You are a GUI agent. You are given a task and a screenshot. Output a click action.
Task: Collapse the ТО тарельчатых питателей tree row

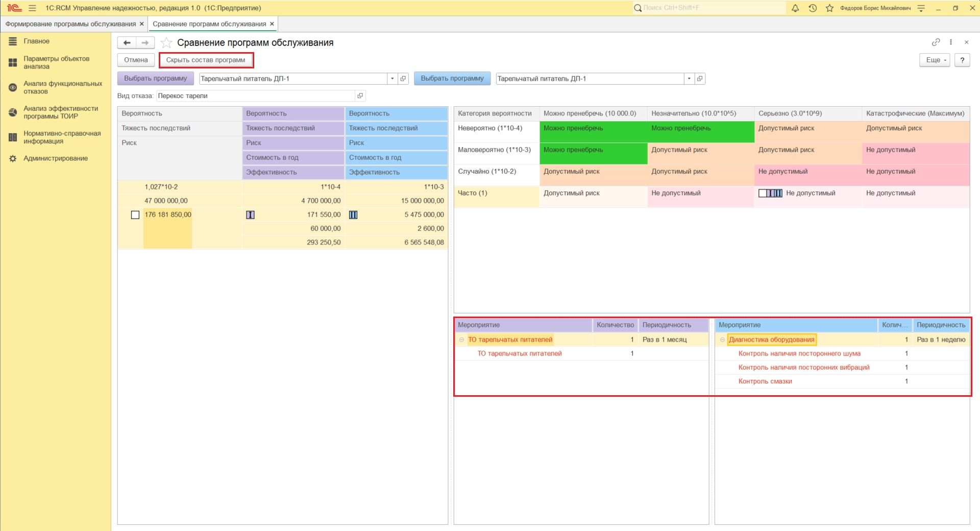click(x=461, y=340)
